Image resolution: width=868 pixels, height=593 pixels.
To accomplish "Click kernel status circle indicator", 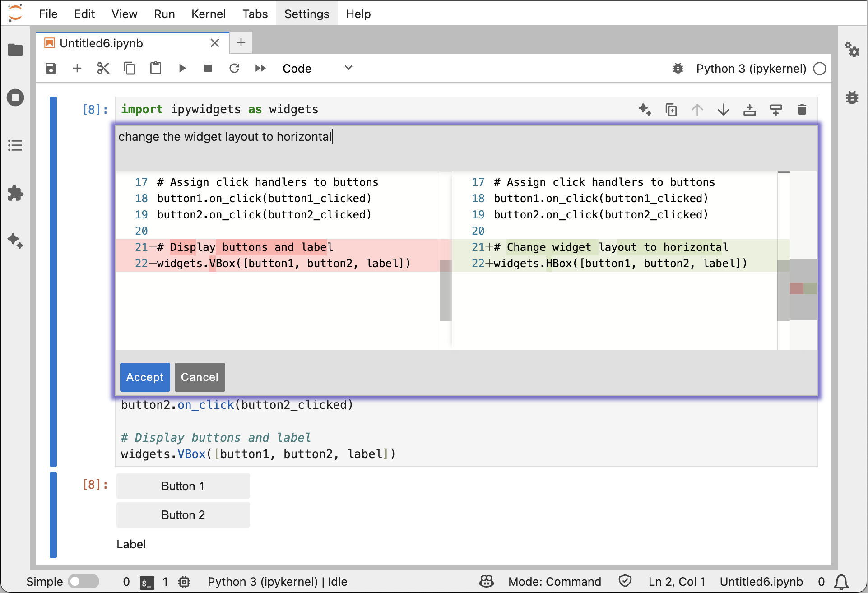I will [820, 69].
